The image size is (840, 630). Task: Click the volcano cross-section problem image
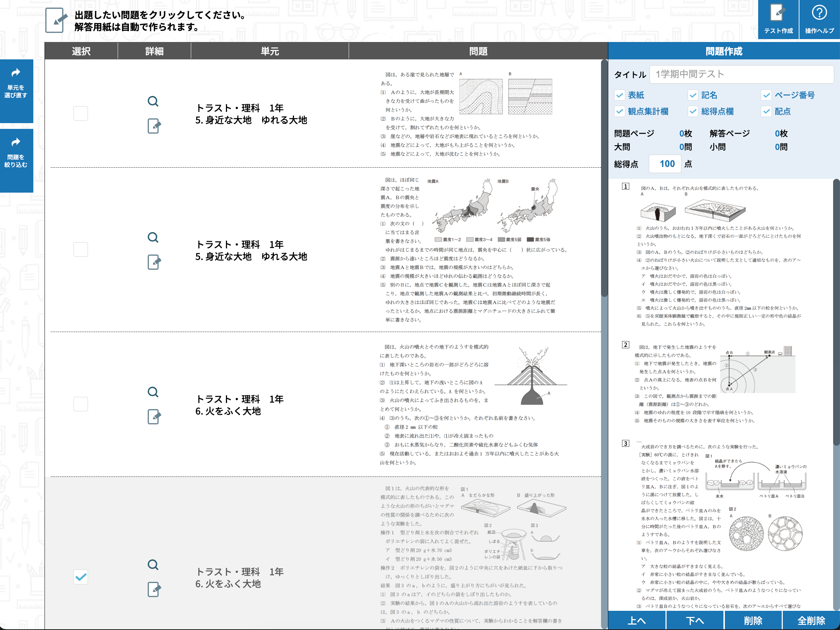(x=532, y=376)
